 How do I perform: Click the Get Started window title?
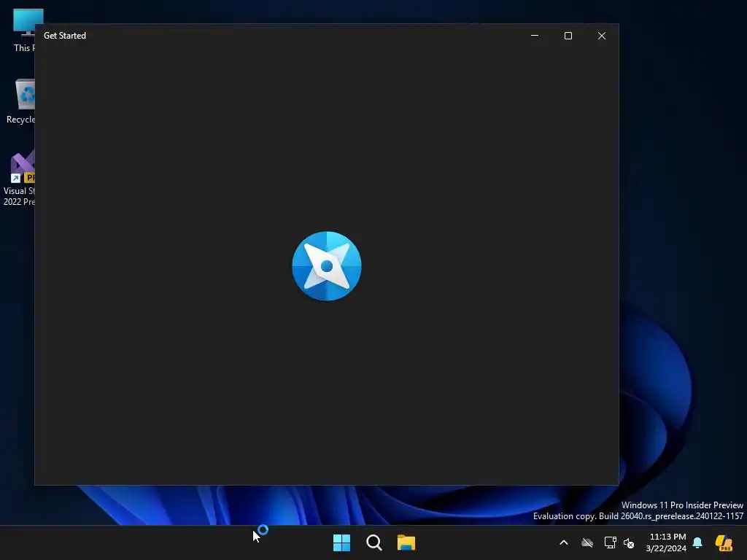[65, 36]
